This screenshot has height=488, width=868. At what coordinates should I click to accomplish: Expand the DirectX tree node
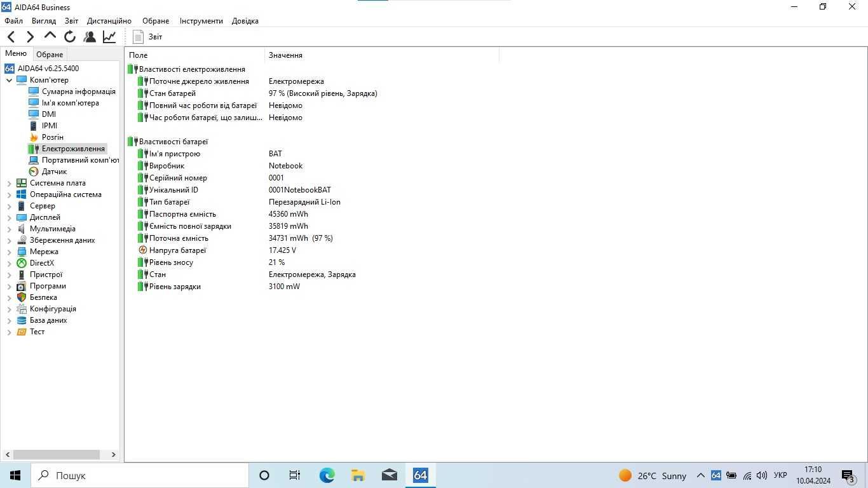pyautogui.click(x=9, y=263)
